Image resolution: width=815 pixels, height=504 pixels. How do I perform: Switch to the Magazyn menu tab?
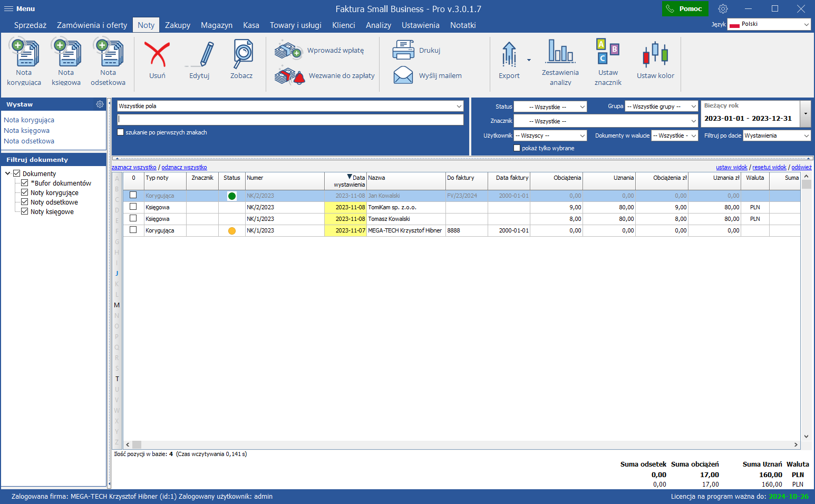click(x=216, y=25)
